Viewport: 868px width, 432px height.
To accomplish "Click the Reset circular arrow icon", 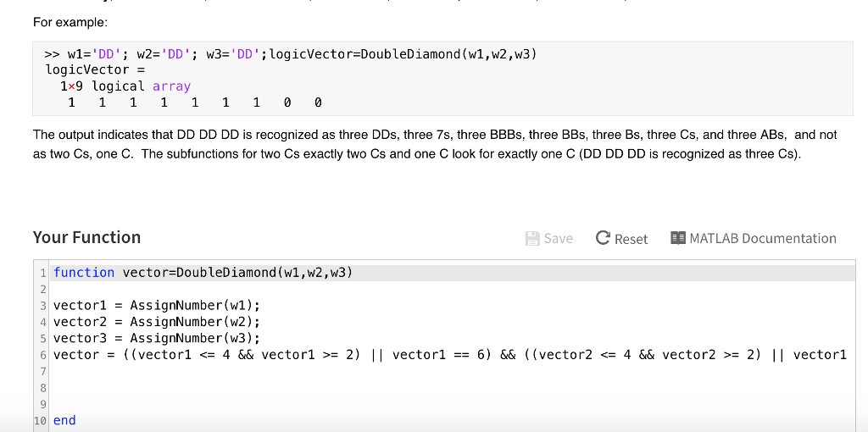I will click(603, 239).
